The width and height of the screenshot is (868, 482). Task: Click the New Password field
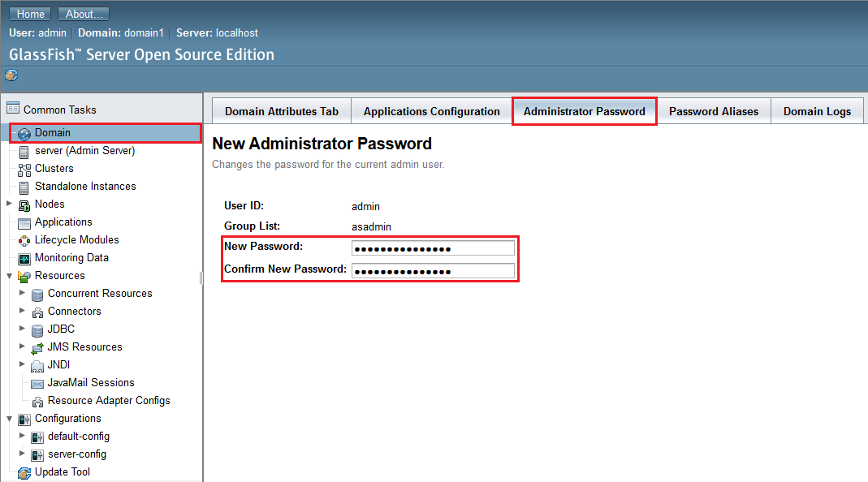pos(433,248)
